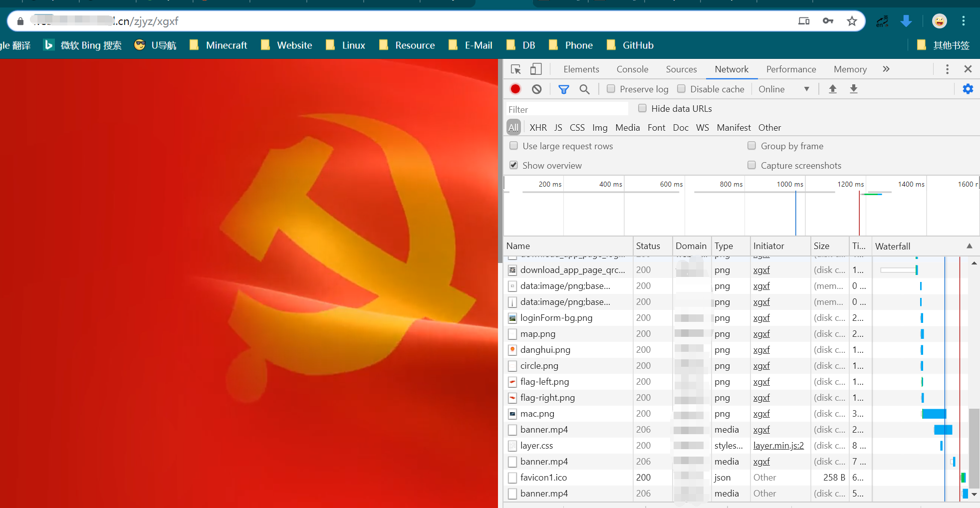This screenshot has width=980, height=508.
Task: Open network search magnifier
Action: (584, 89)
